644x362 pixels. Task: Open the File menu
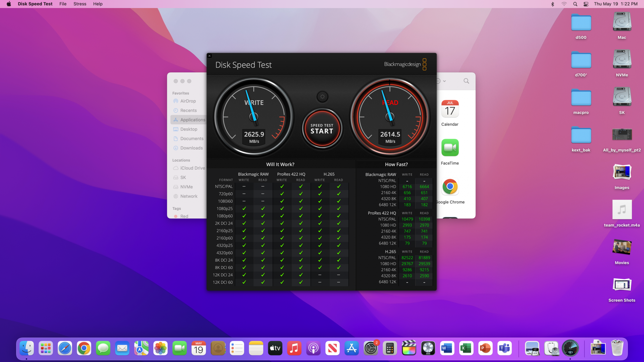tap(63, 4)
